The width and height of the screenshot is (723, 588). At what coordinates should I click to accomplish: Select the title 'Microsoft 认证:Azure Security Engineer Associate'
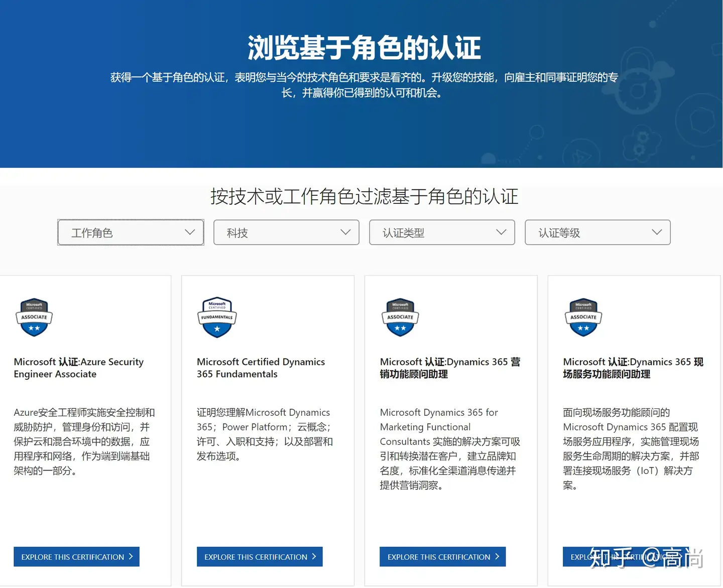[79, 368]
